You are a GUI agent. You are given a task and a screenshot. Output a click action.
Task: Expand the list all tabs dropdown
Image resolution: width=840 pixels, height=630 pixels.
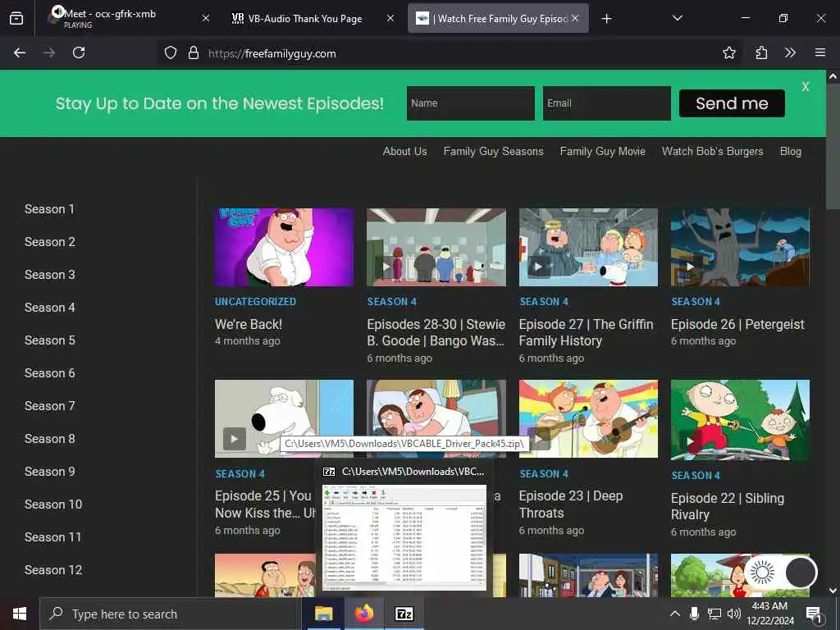677,18
